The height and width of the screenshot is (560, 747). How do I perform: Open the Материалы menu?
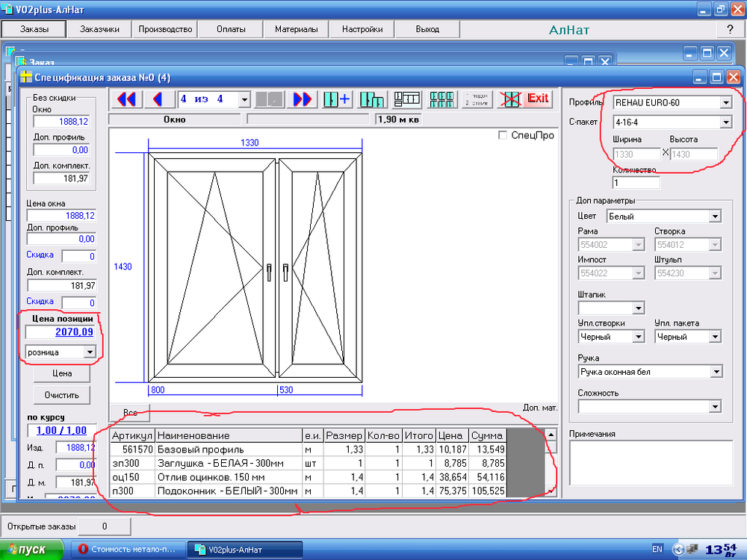click(x=296, y=29)
